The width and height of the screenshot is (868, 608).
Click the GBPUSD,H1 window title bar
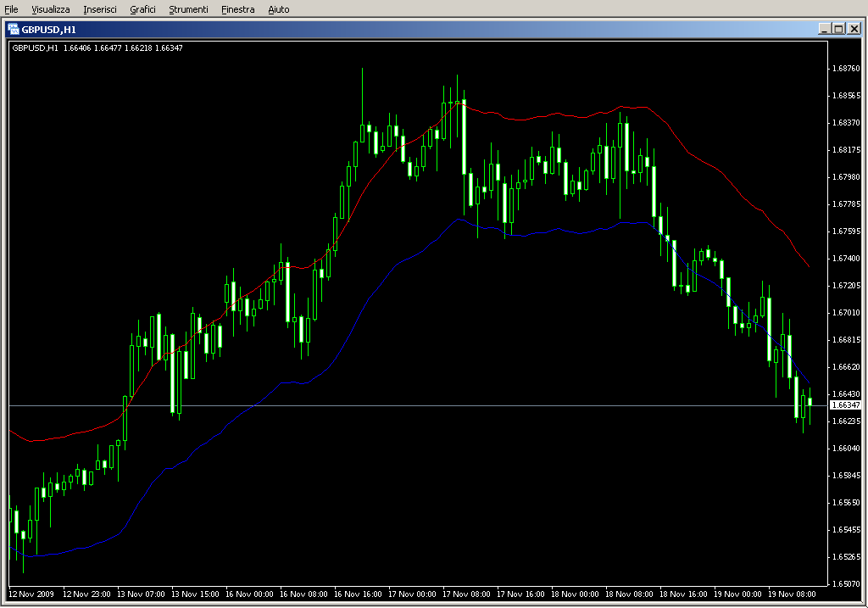(x=424, y=29)
